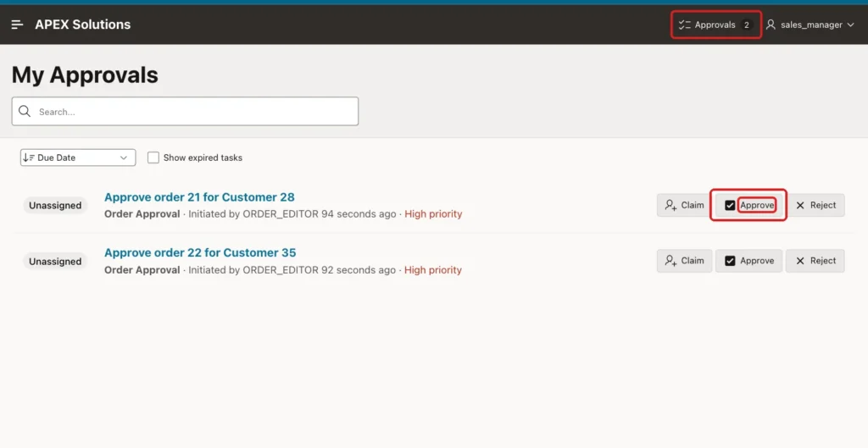
Task: Click the Claim person icon for order 21
Action: coord(671,205)
